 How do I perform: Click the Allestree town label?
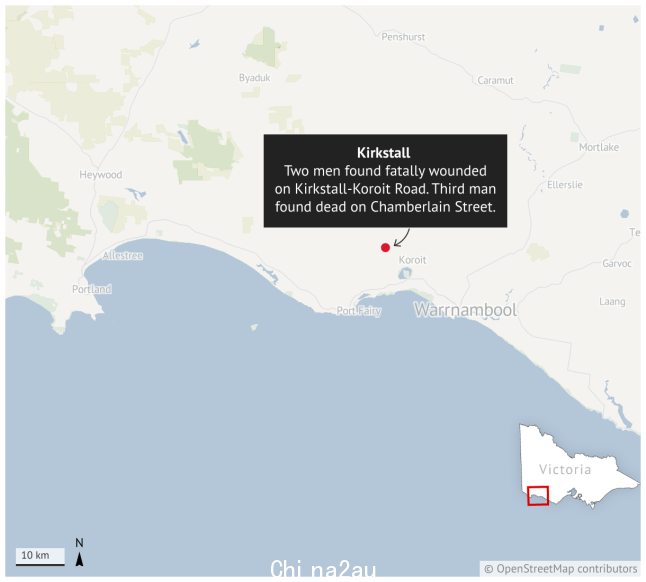pos(123,256)
